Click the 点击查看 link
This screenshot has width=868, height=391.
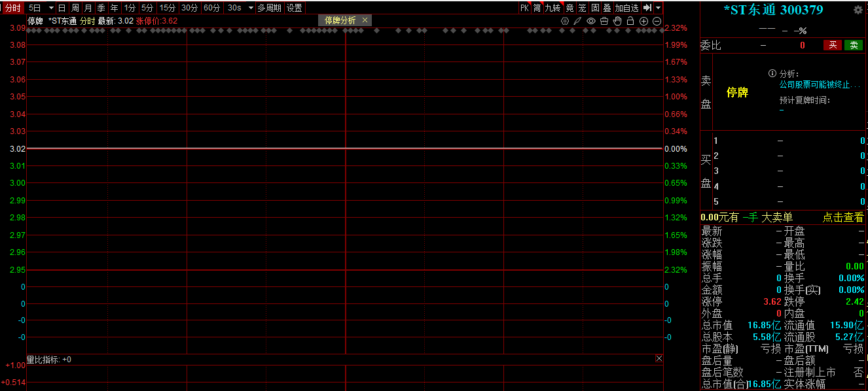[843, 218]
